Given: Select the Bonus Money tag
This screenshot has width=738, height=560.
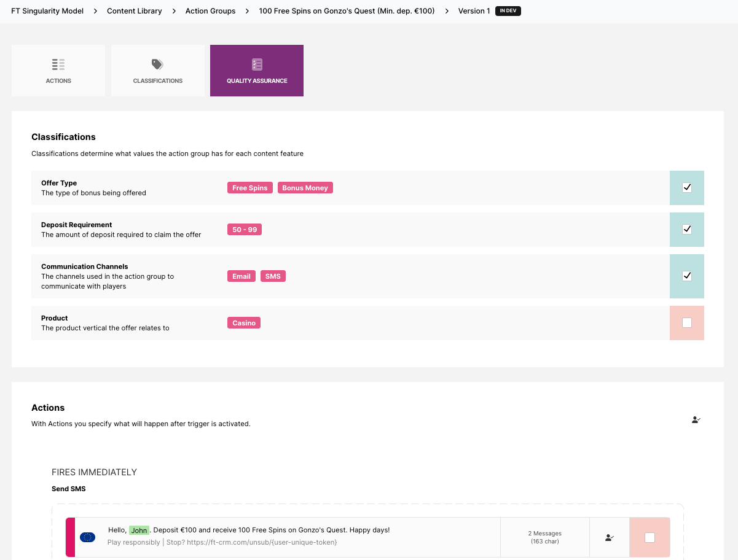Looking at the screenshot, I should tap(305, 188).
